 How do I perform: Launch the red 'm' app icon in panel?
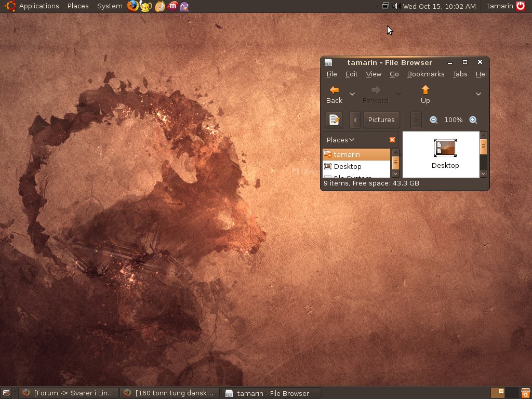coord(172,6)
